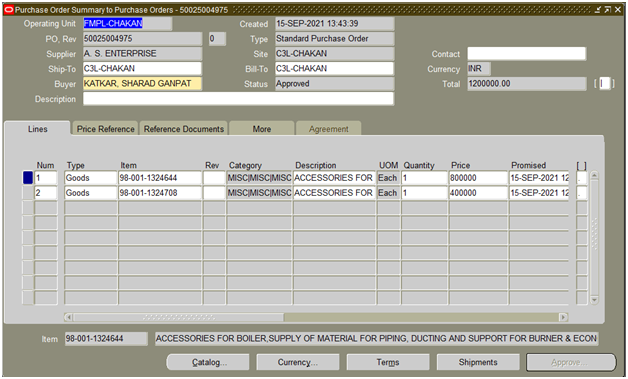The image size is (628, 379).
Task: Click the Type cell Goods in line 2
Action: point(91,193)
